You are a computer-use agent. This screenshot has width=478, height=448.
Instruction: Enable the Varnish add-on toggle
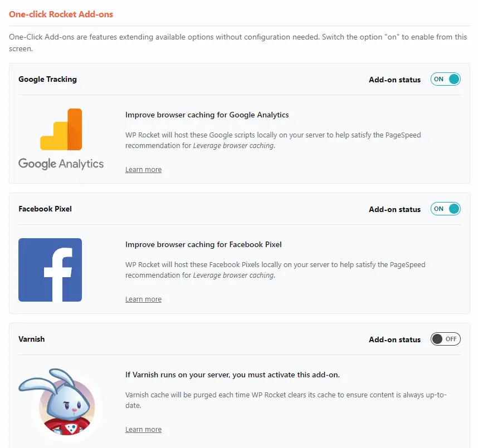445,339
